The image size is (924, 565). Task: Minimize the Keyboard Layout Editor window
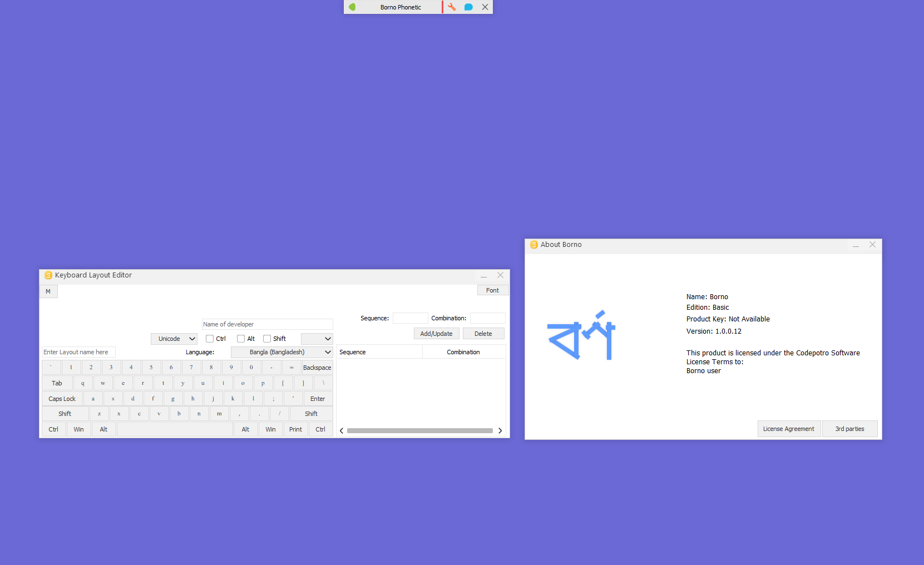(x=484, y=275)
